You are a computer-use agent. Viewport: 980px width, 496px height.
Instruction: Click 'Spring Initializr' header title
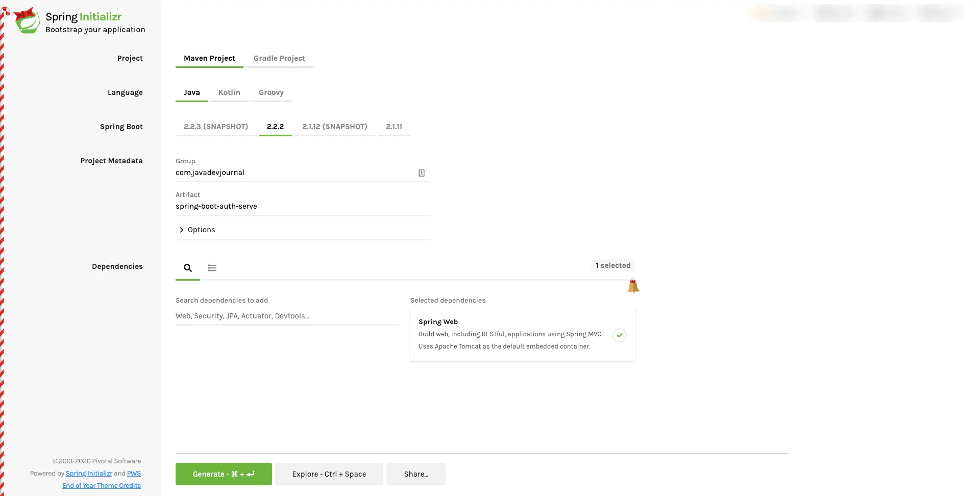point(84,17)
